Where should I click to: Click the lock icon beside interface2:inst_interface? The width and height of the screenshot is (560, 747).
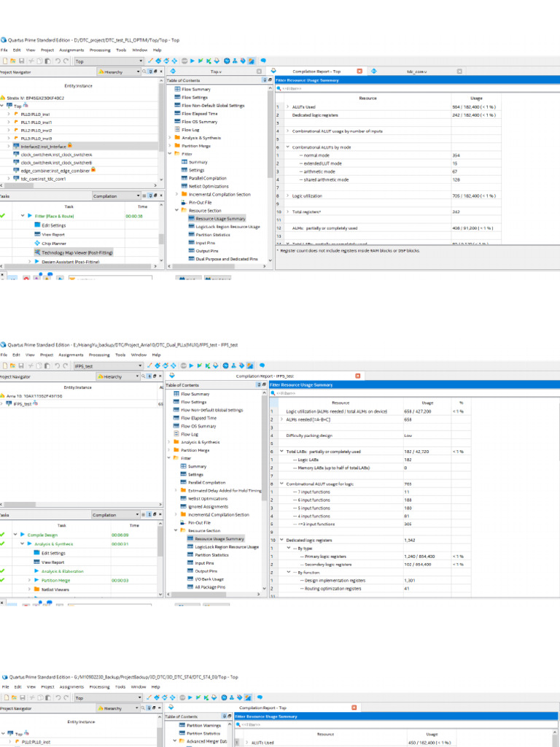click(70, 146)
